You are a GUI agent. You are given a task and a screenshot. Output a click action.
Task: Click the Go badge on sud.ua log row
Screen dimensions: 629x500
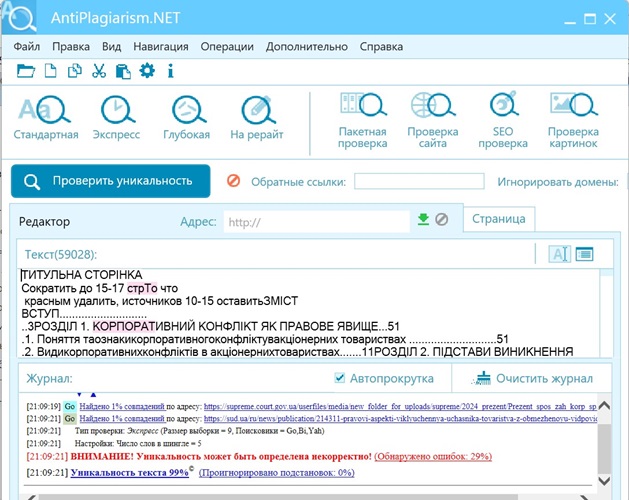[70, 419]
